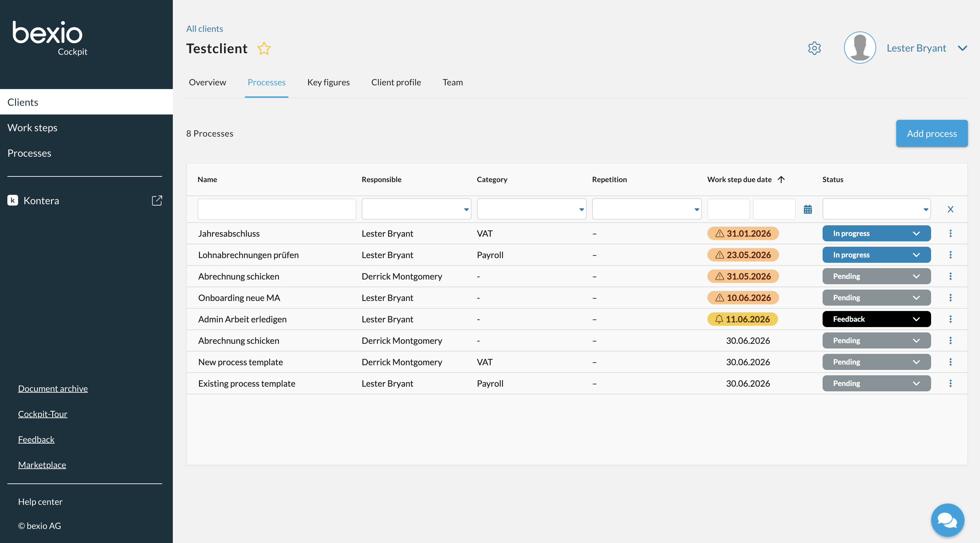The height and width of the screenshot is (543, 980).
Task: Open Kontera external link icon
Action: [157, 201]
